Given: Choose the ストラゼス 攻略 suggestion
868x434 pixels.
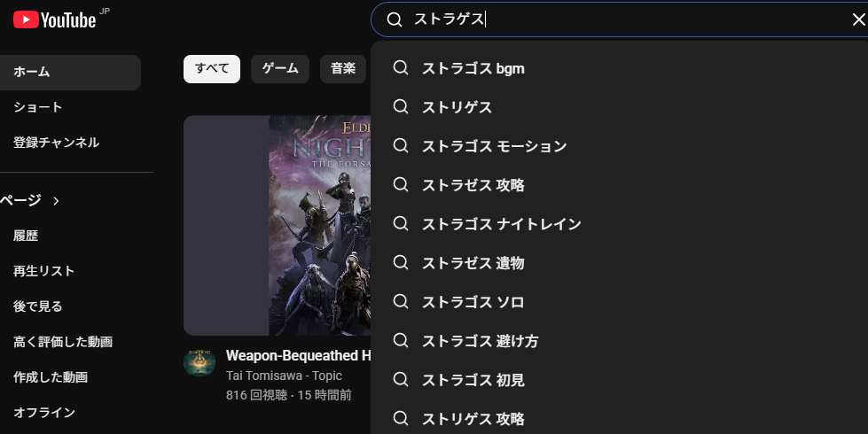Looking at the screenshot, I should point(473,185).
